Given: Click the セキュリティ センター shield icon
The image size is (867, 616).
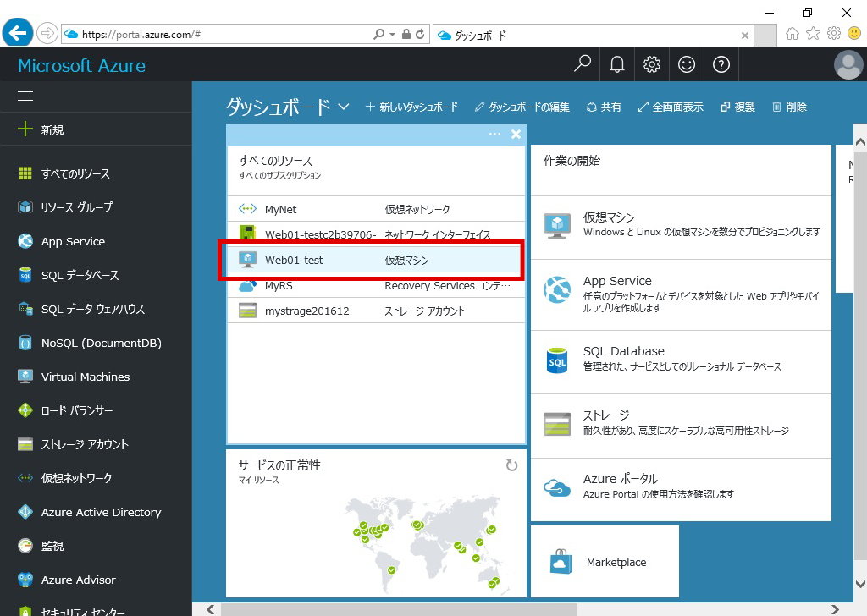Looking at the screenshot, I should [x=25, y=611].
